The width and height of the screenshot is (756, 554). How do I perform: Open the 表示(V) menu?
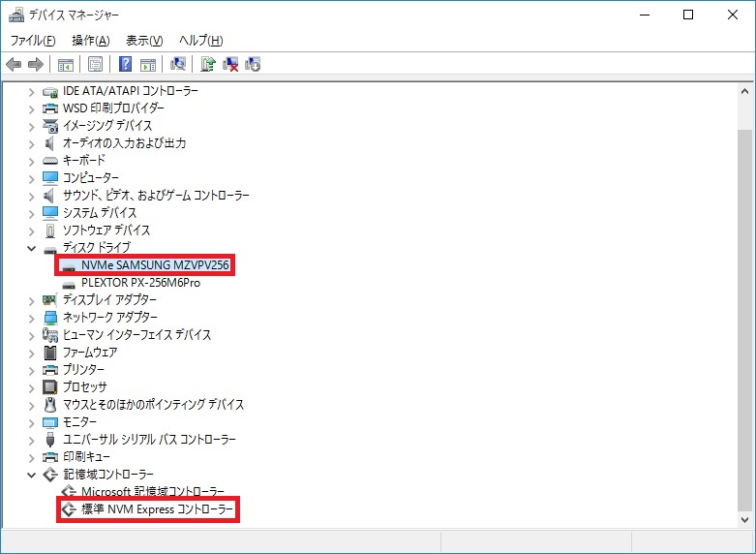[144, 41]
